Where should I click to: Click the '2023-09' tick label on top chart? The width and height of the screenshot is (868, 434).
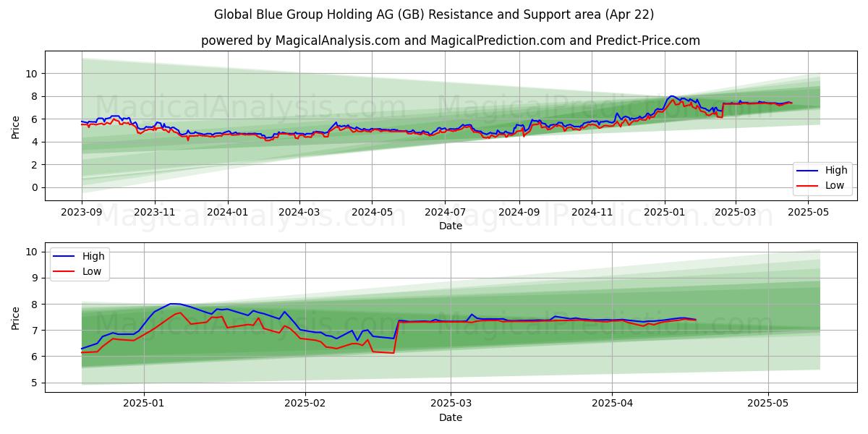point(82,213)
